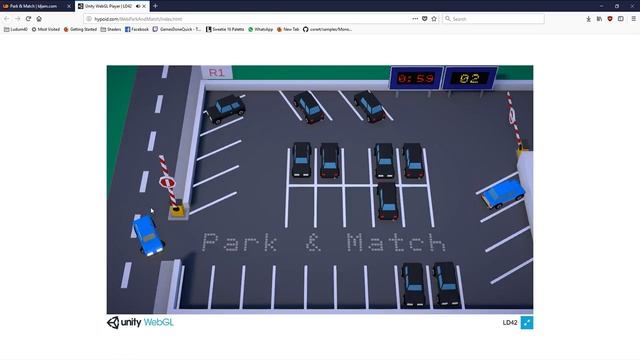Bookmark this page with the star
The image size is (640, 360).
point(434,19)
